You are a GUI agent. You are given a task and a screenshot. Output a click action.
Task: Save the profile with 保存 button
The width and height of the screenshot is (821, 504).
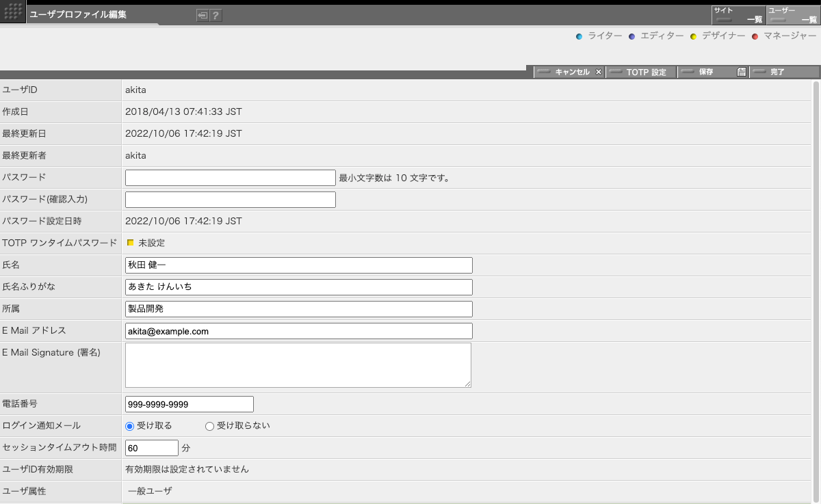[713, 72]
